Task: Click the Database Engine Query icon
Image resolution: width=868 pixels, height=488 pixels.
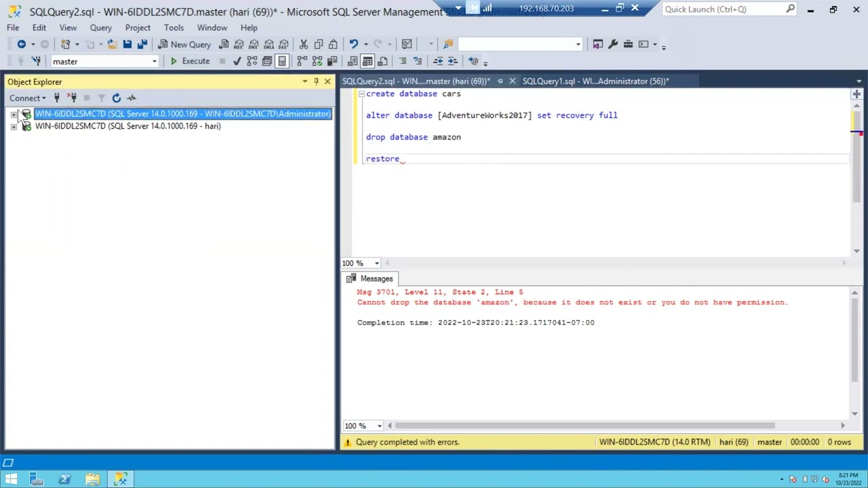Action: point(224,44)
